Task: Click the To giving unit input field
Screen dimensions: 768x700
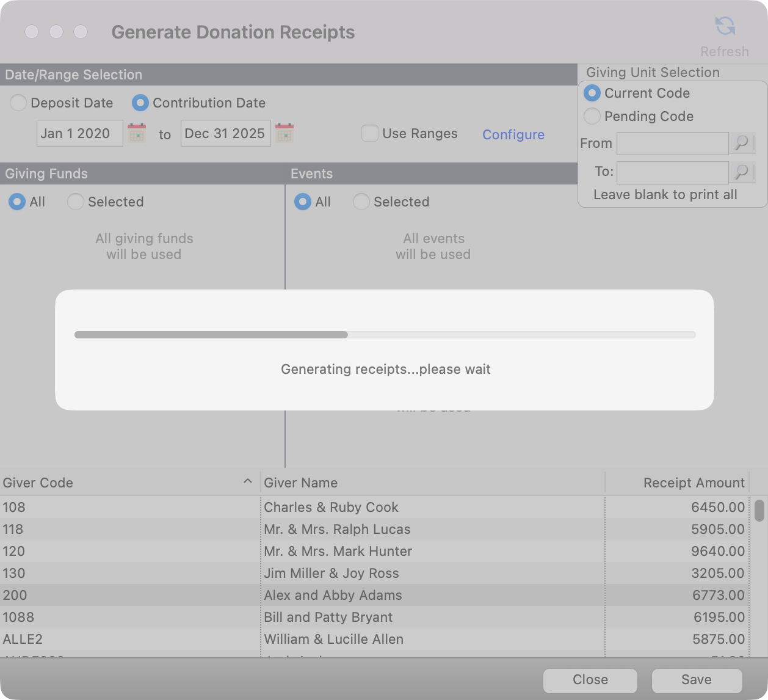Action: click(x=673, y=172)
